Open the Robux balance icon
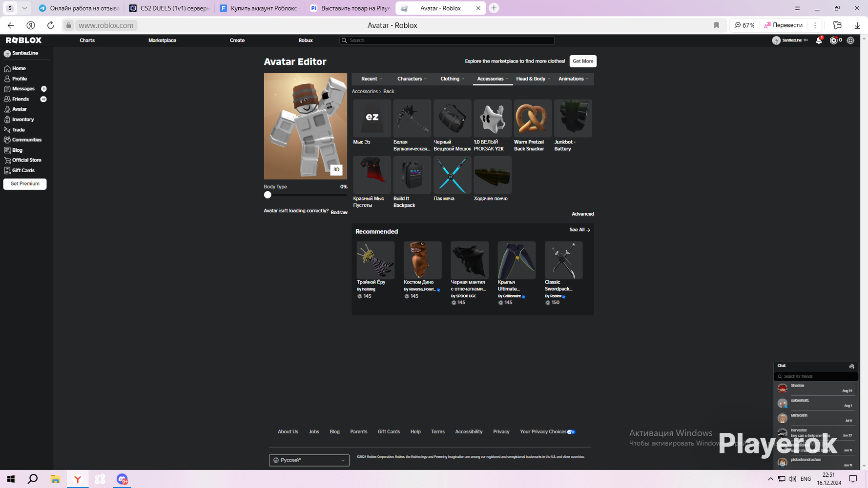Viewport: 868px width, 488px height. pos(834,41)
